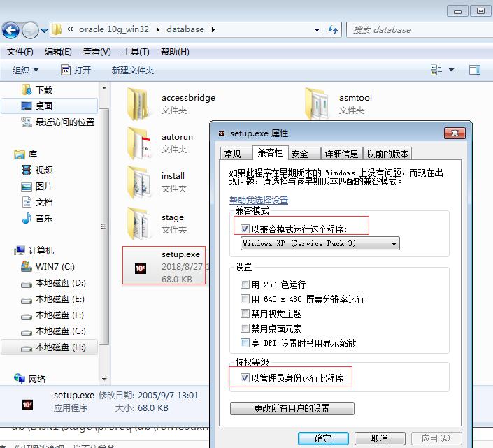Open the 查看(V) menu

pyautogui.click(x=97, y=52)
